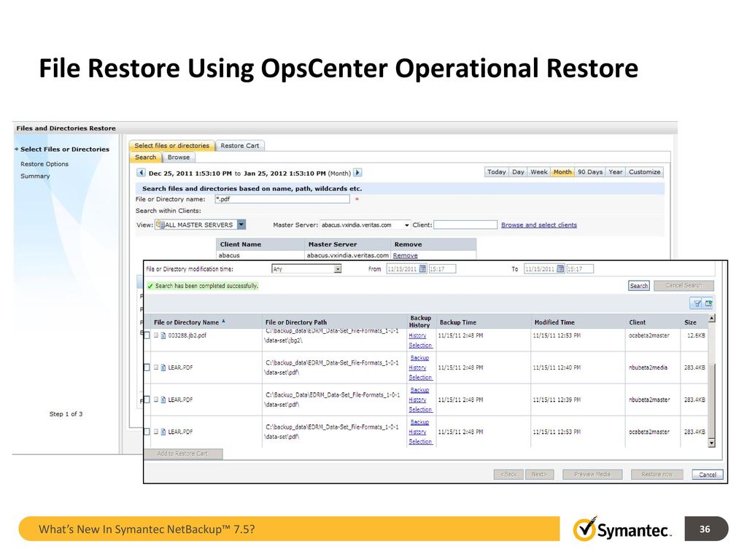Viewport: 747px width, 560px height.
Task: Sort by the Modified Time column header
Action: pyautogui.click(x=578, y=322)
